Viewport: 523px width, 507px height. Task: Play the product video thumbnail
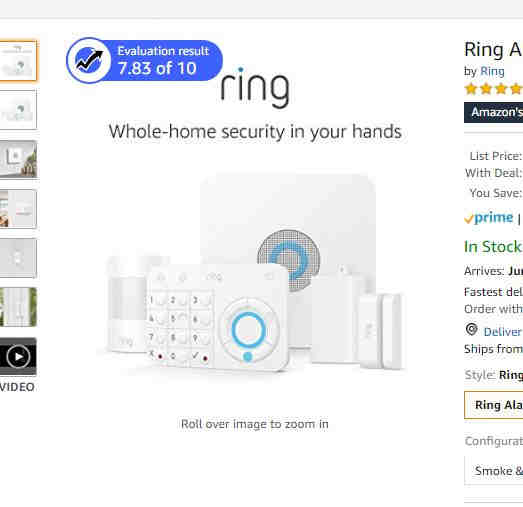[x=18, y=357]
